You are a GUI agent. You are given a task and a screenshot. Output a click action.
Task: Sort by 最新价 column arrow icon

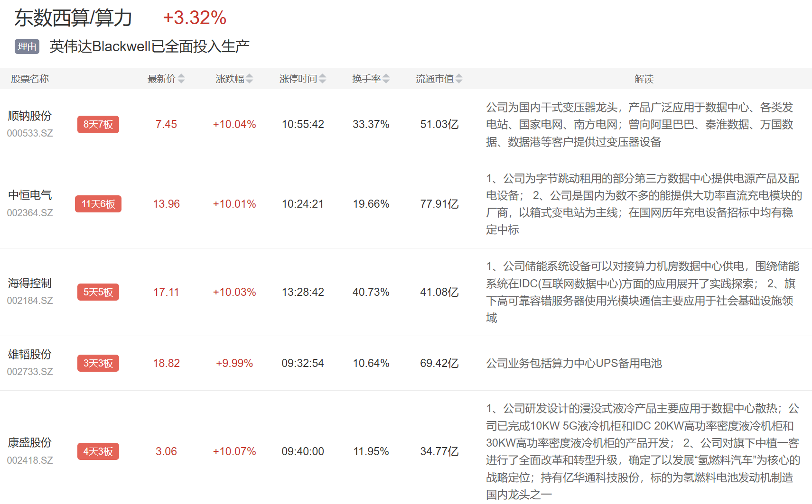(181, 79)
